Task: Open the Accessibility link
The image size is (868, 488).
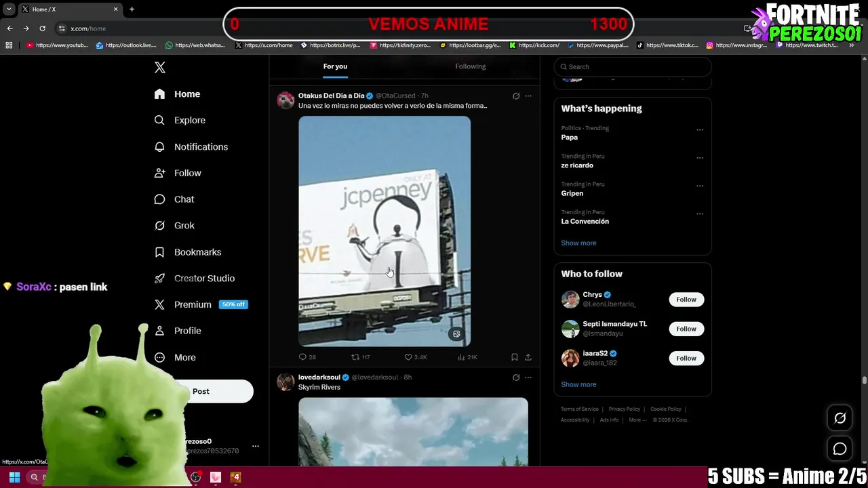Action: point(575,420)
